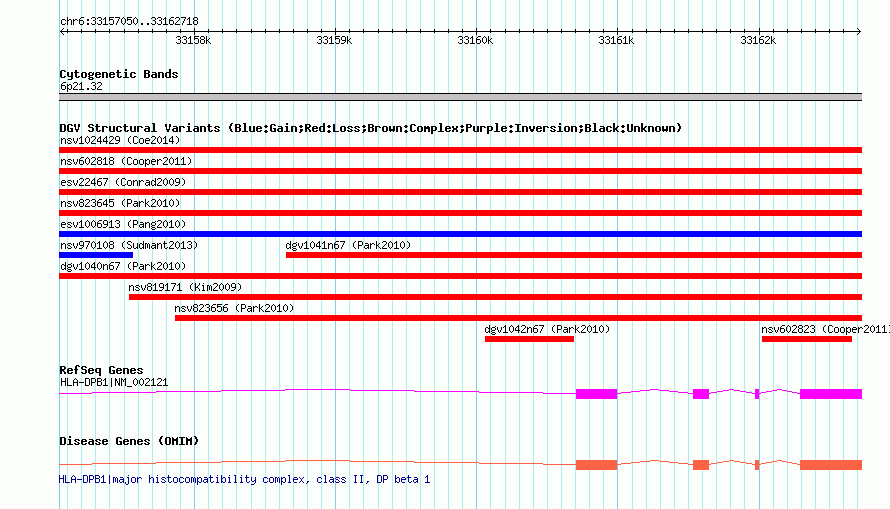Click the ruler's right arrow end

click(x=859, y=31)
